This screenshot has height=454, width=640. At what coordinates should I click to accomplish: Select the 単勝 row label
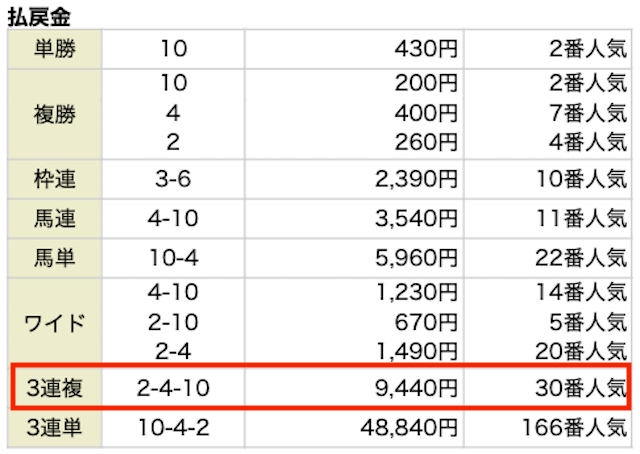click(x=55, y=47)
